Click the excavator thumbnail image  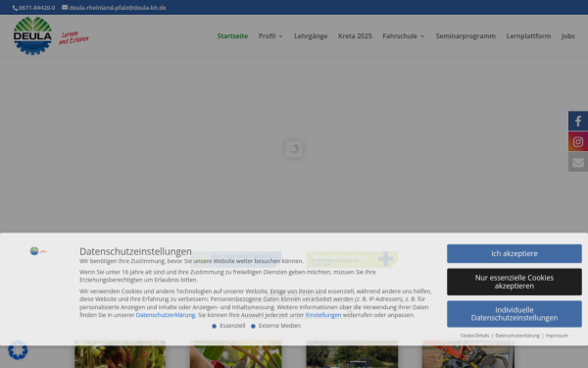(x=468, y=354)
